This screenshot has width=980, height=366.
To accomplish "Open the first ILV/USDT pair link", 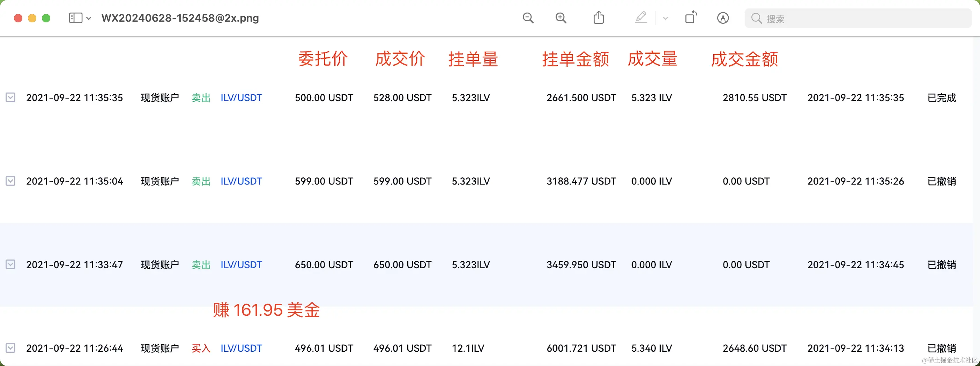I will tap(241, 97).
